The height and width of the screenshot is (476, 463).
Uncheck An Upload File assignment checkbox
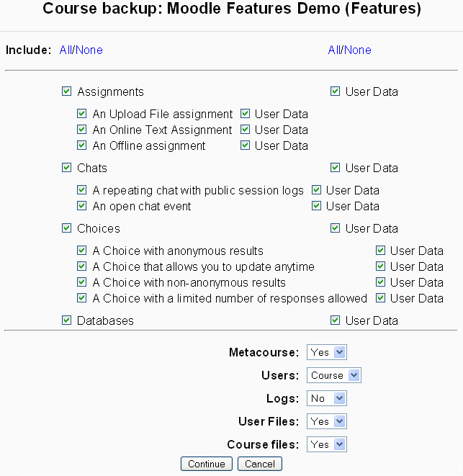[x=82, y=114]
